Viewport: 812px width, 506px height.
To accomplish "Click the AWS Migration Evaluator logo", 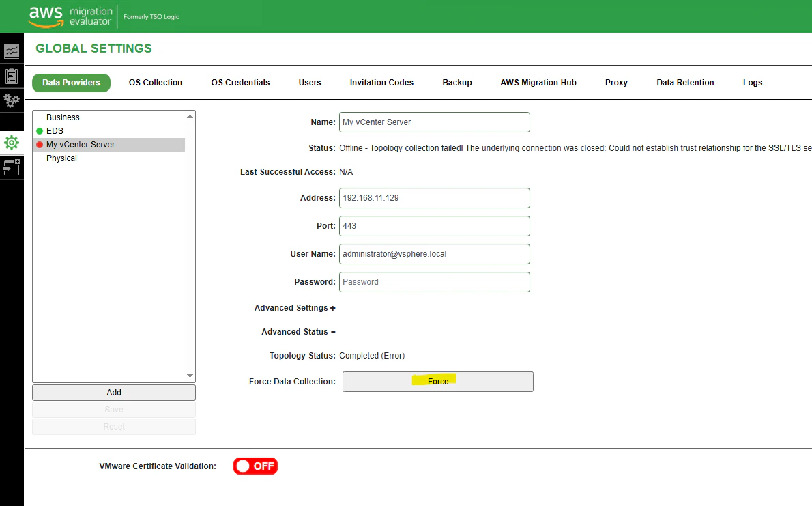I will pos(70,16).
